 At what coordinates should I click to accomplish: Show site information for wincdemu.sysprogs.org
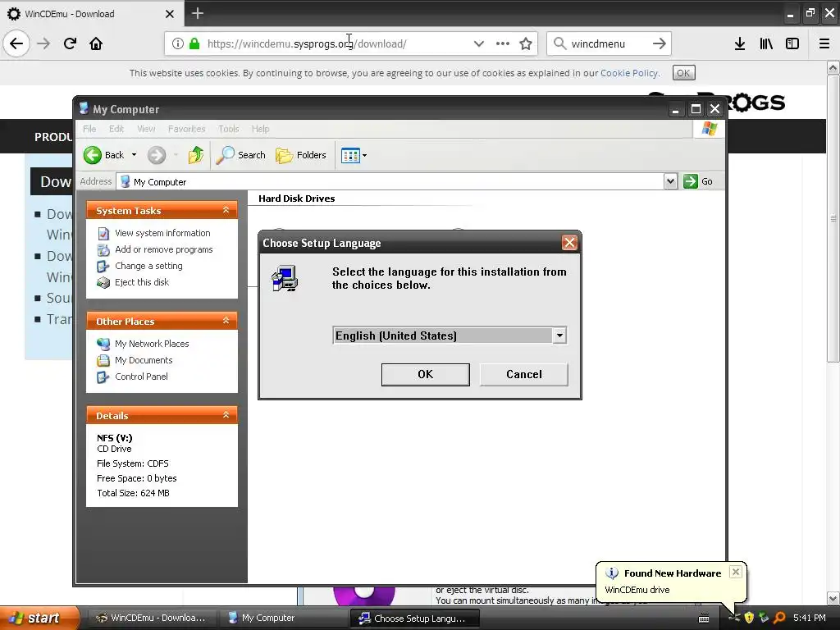177,43
